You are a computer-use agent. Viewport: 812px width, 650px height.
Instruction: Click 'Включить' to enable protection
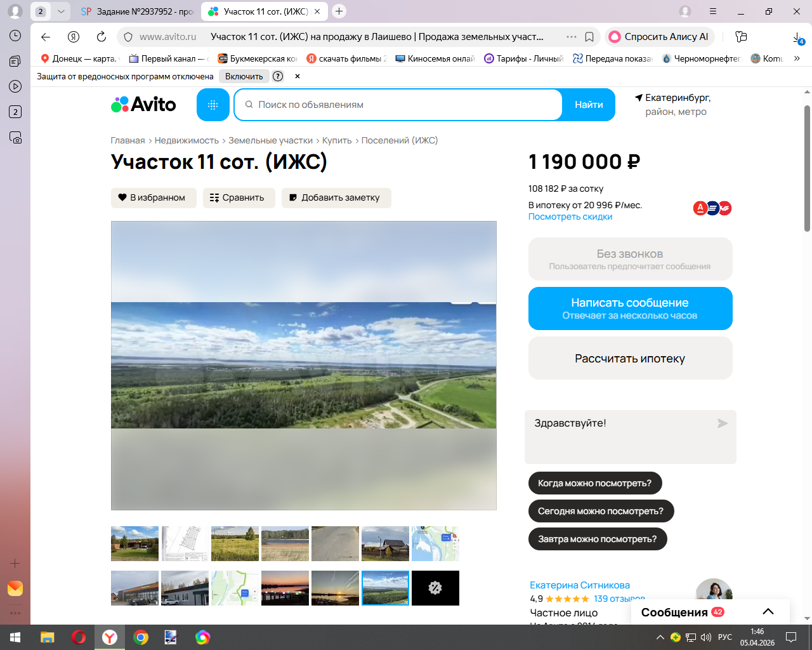coord(244,76)
